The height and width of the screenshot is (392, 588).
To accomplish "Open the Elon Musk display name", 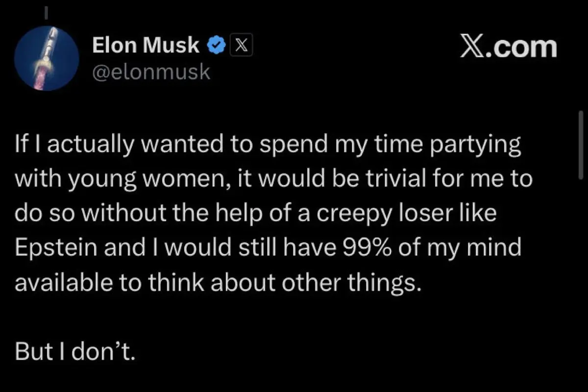I will (x=146, y=46).
